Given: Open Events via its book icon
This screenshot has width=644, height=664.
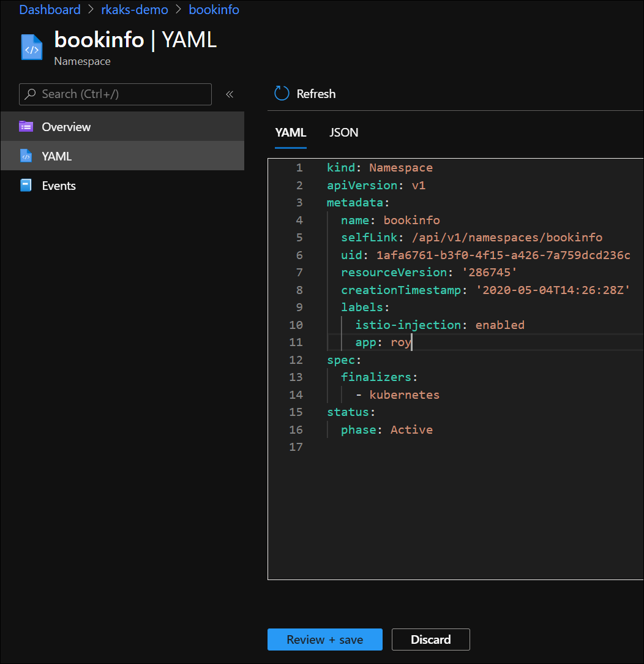Looking at the screenshot, I should 26,186.
